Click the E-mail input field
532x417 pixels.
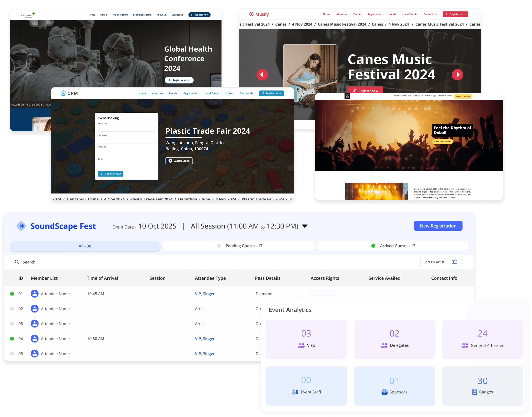coord(126,164)
